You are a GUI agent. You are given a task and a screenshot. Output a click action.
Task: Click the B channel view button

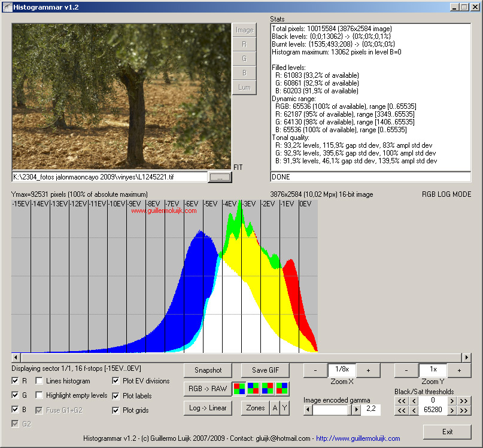pos(244,73)
